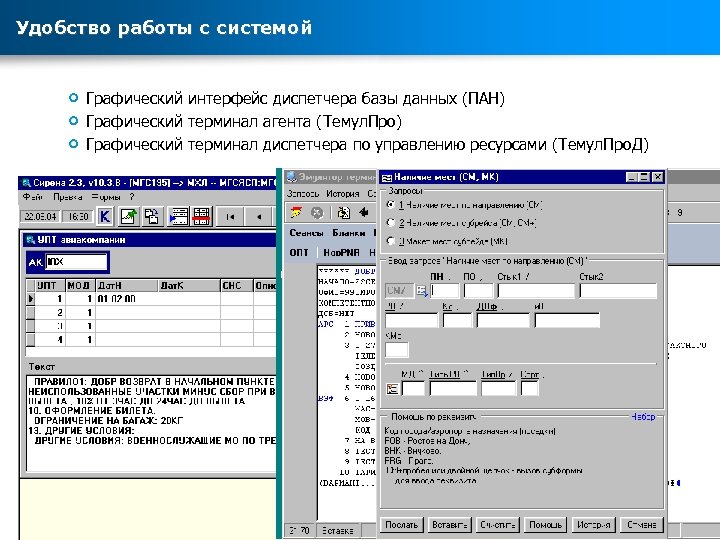Click the СНС column header
720x540 pixels.
[236, 286]
